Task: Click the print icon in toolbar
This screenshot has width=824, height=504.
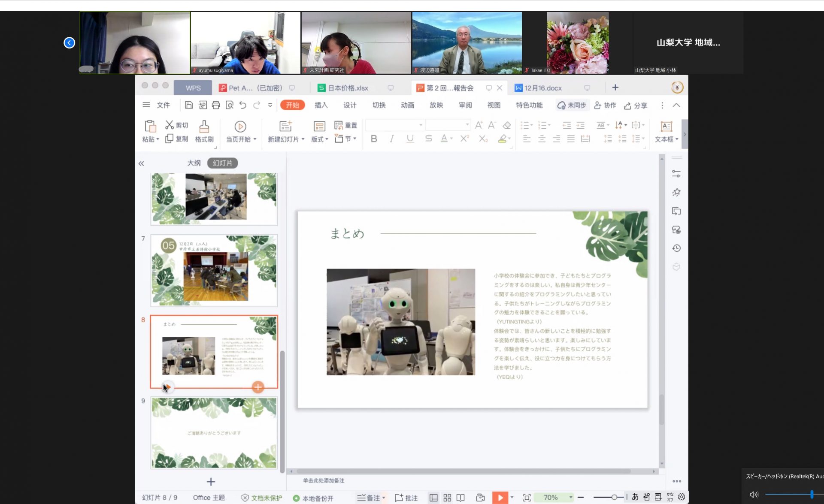Action: pos(216,105)
